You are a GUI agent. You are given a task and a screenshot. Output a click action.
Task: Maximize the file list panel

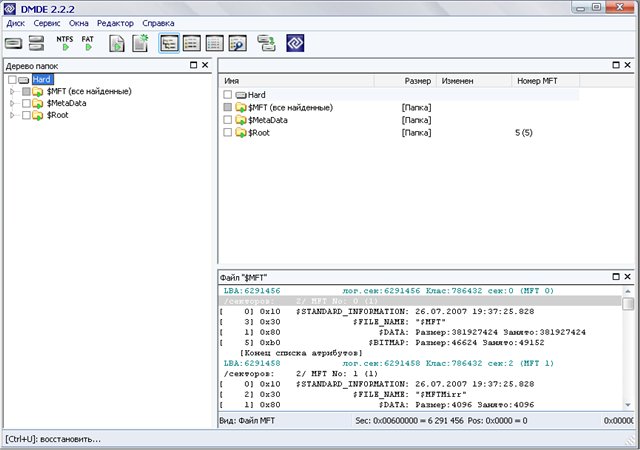tap(616, 65)
